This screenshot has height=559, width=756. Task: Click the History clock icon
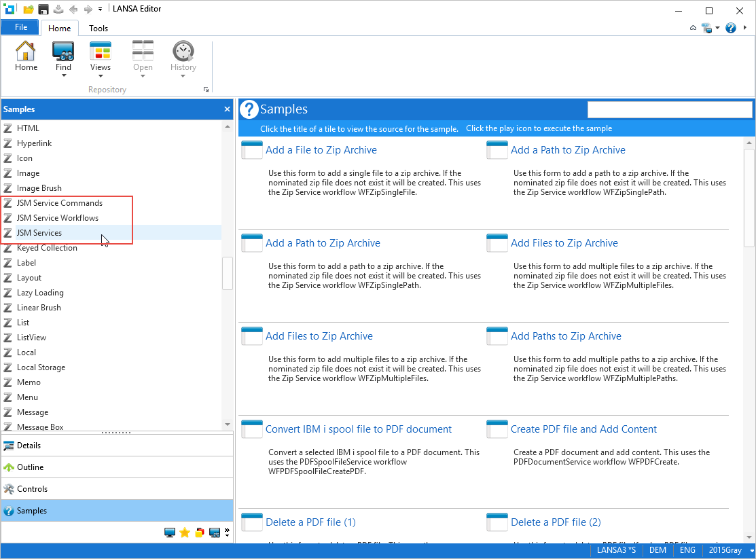pos(183,51)
